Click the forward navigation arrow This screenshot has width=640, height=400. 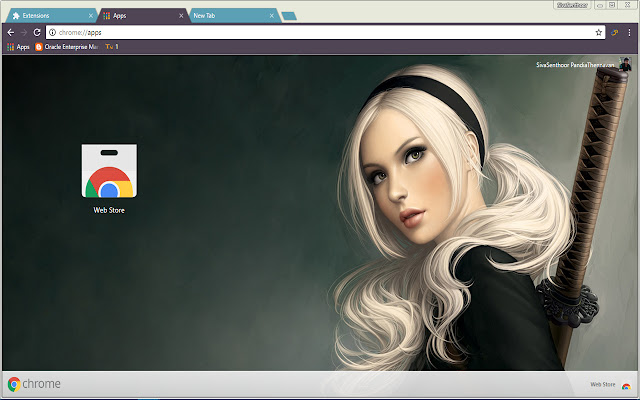tap(24, 32)
